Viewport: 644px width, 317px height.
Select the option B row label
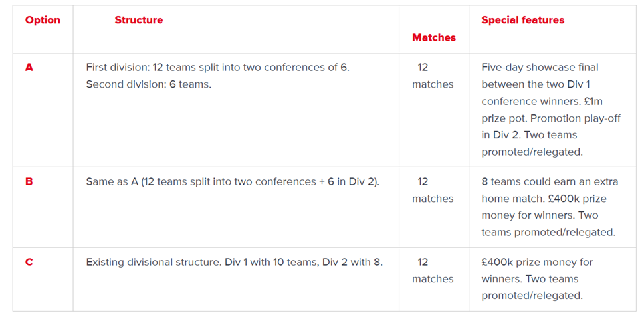tap(29, 181)
